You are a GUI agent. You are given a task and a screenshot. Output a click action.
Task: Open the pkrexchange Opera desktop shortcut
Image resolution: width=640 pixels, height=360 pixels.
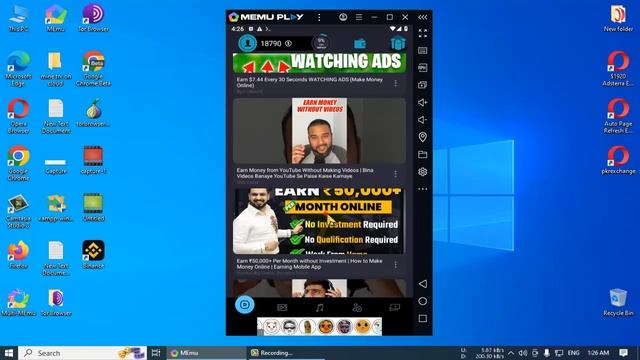tap(618, 160)
